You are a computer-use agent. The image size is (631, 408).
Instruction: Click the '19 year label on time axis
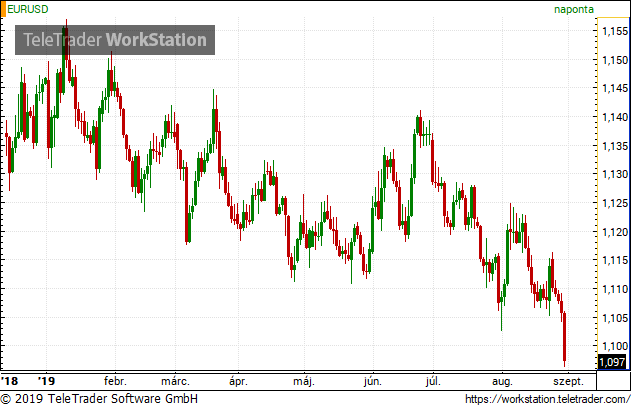click(x=46, y=381)
